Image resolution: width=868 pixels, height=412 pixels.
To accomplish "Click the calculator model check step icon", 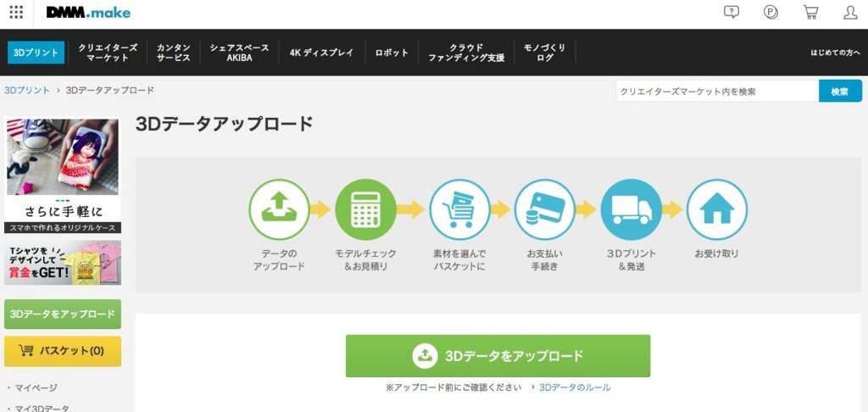I will pos(365,209).
